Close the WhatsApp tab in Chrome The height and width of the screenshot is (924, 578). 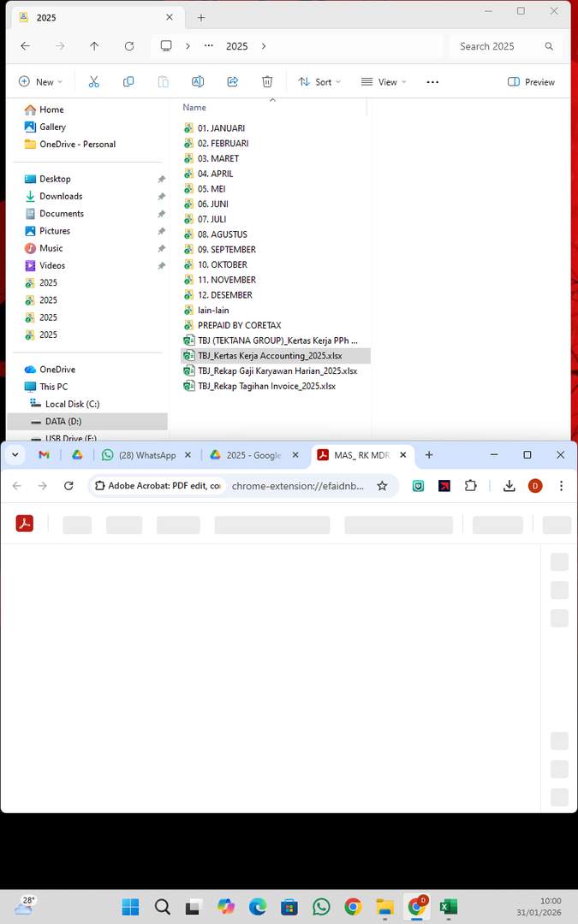[x=188, y=455]
